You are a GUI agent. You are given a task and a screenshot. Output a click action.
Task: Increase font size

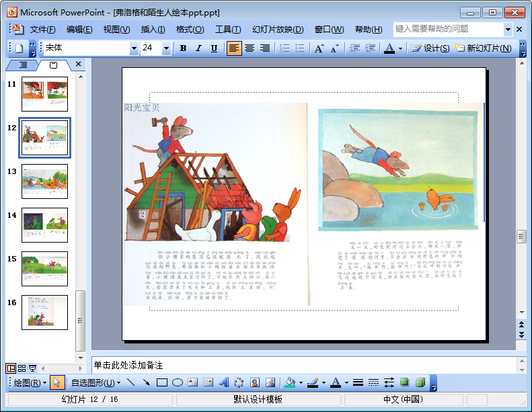319,48
